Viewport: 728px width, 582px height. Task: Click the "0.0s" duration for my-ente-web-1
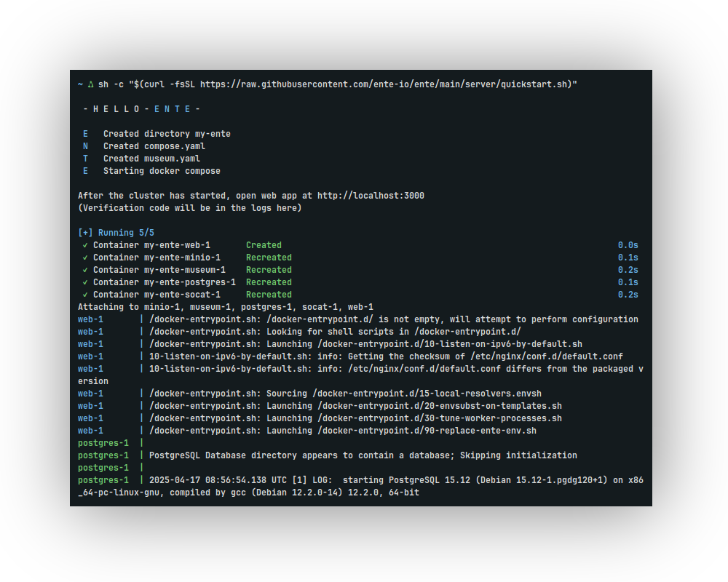point(628,245)
